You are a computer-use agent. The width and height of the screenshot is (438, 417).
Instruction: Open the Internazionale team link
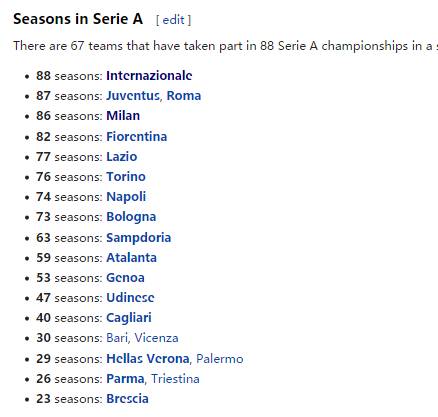[149, 76]
